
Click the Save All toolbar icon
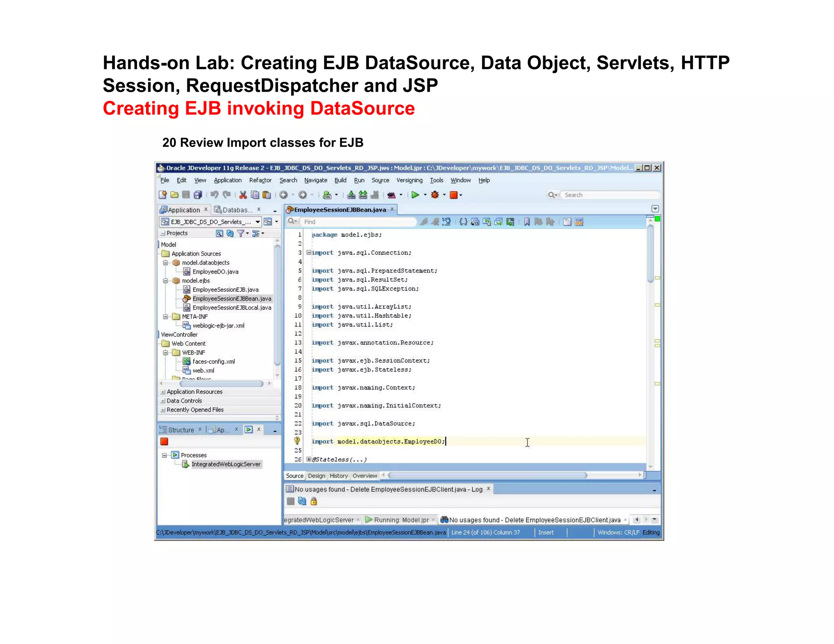198,195
